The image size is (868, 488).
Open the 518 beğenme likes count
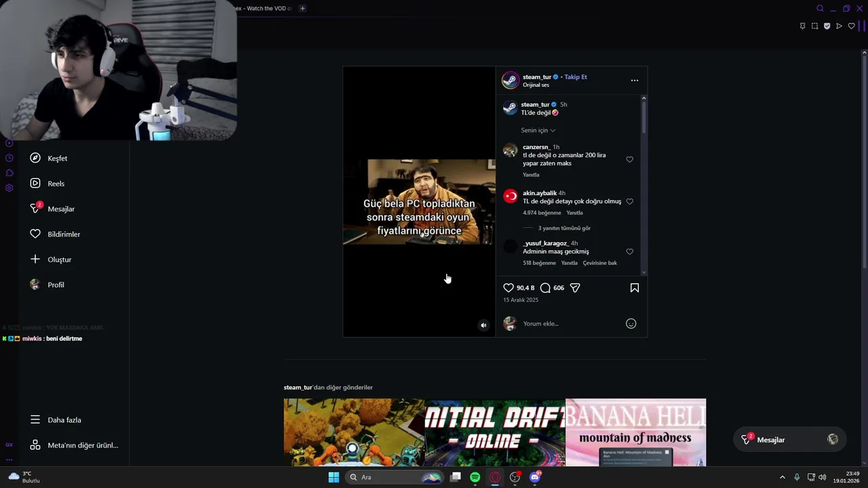[539, 263]
